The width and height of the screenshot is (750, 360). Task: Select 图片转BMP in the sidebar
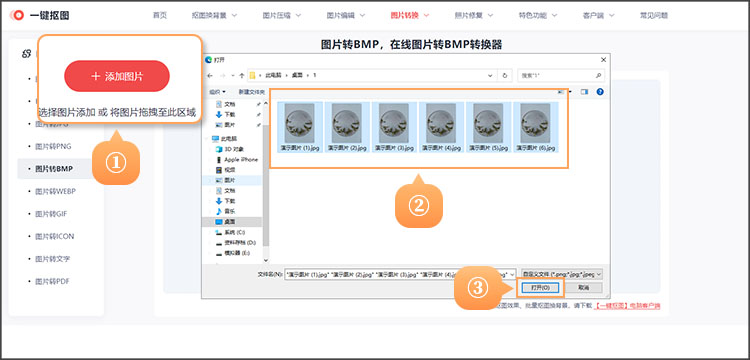pyautogui.click(x=54, y=169)
